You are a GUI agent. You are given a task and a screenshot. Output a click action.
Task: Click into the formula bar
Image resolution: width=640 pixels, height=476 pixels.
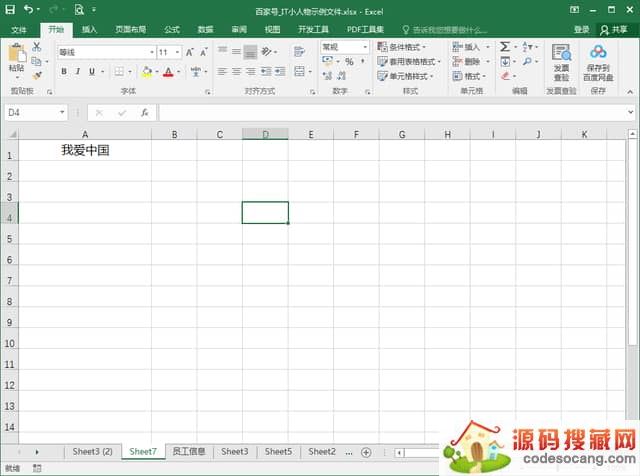click(392, 113)
